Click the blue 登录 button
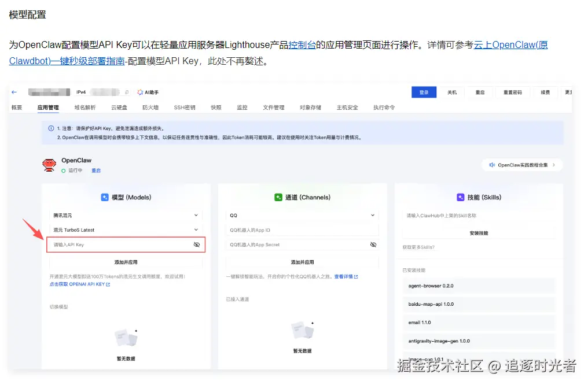This screenshot has width=588, height=385. click(x=424, y=92)
